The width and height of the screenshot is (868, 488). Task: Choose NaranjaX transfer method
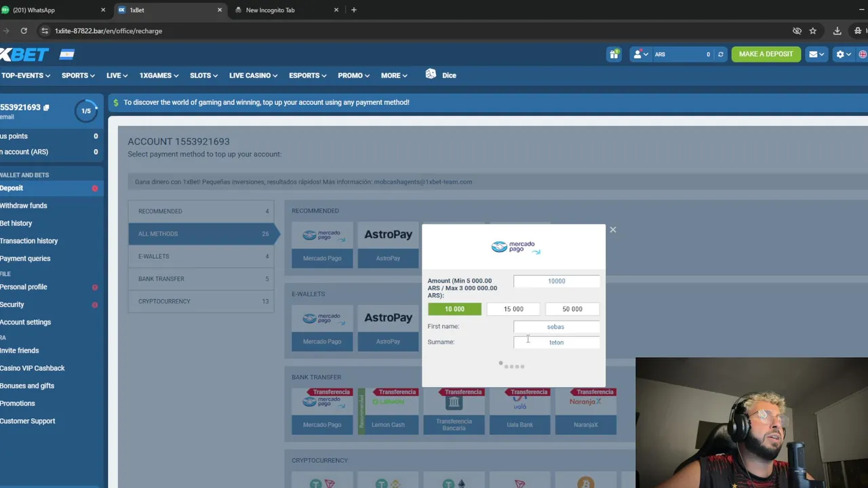(585, 411)
